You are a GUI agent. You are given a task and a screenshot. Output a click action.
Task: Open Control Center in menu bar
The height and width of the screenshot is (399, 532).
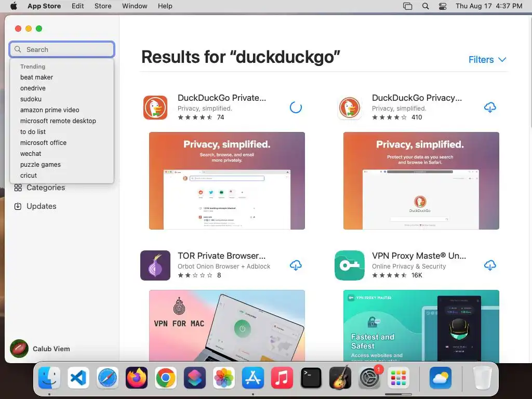[443, 6]
